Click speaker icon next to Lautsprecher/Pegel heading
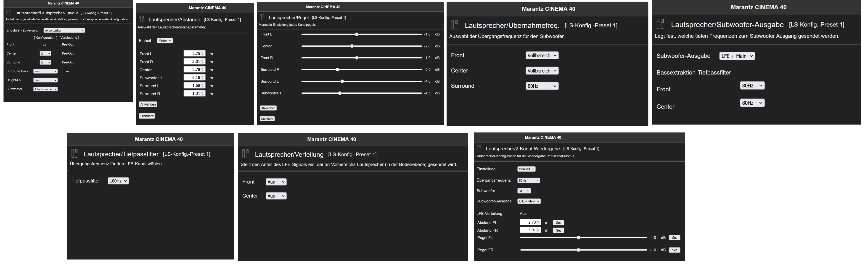Viewport: 868px width, 267px height. click(x=262, y=17)
